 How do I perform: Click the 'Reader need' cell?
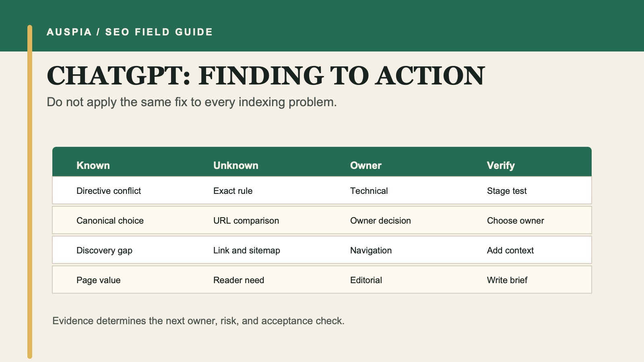[x=239, y=280]
